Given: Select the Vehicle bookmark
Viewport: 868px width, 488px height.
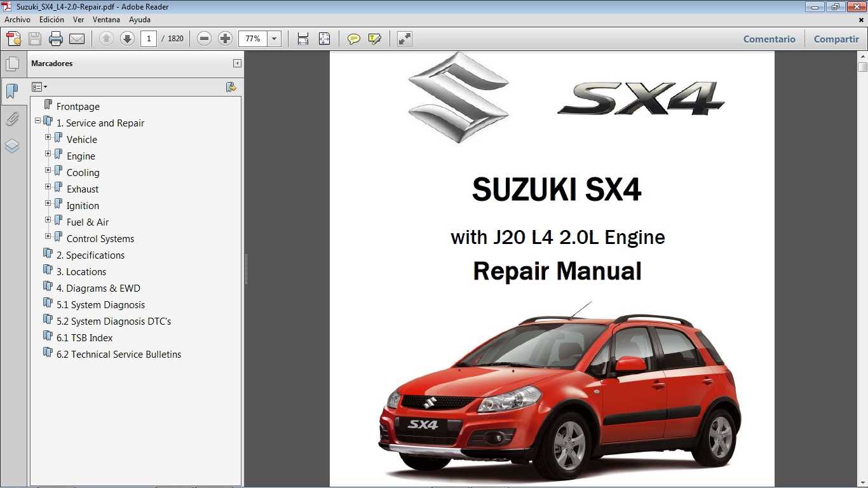Looking at the screenshot, I should coord(82,140).
